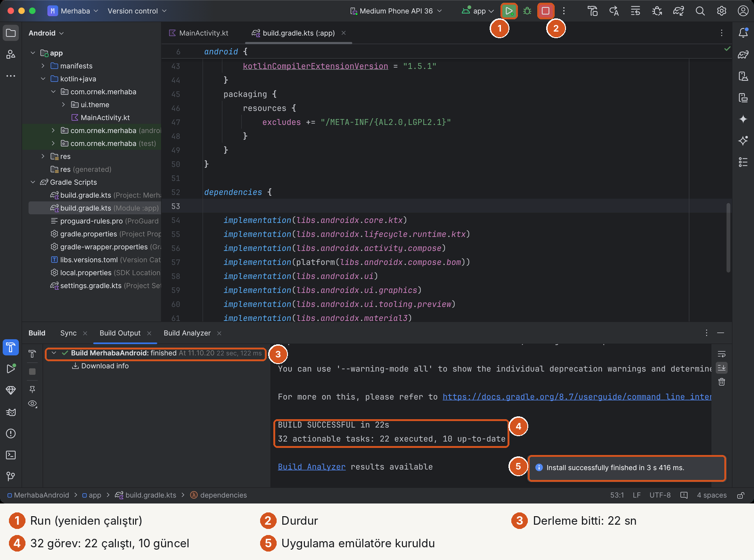Toggle view options eye icon in Build panel
This screenshot has width=754, height=560.
tap(32, 404)
